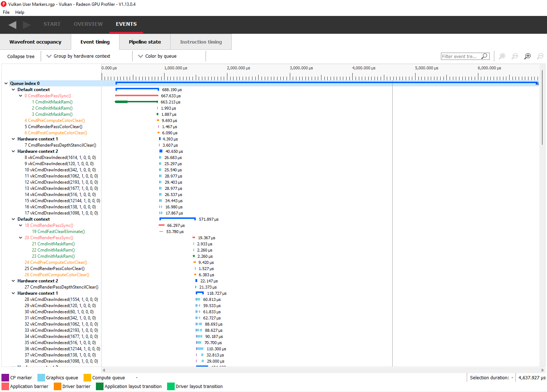Click the Filter event tree input field
Screen dimensions: 547x392
click(x=460, y=56)
